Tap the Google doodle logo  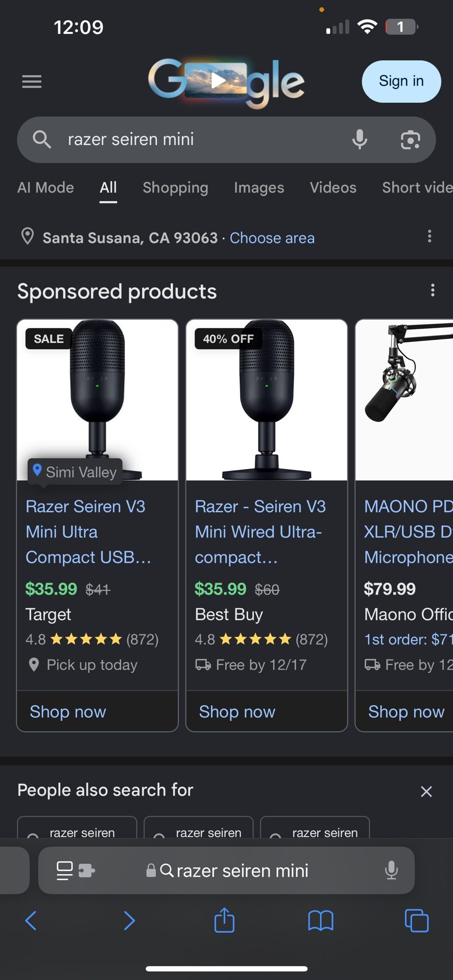(x=226, y=82)
